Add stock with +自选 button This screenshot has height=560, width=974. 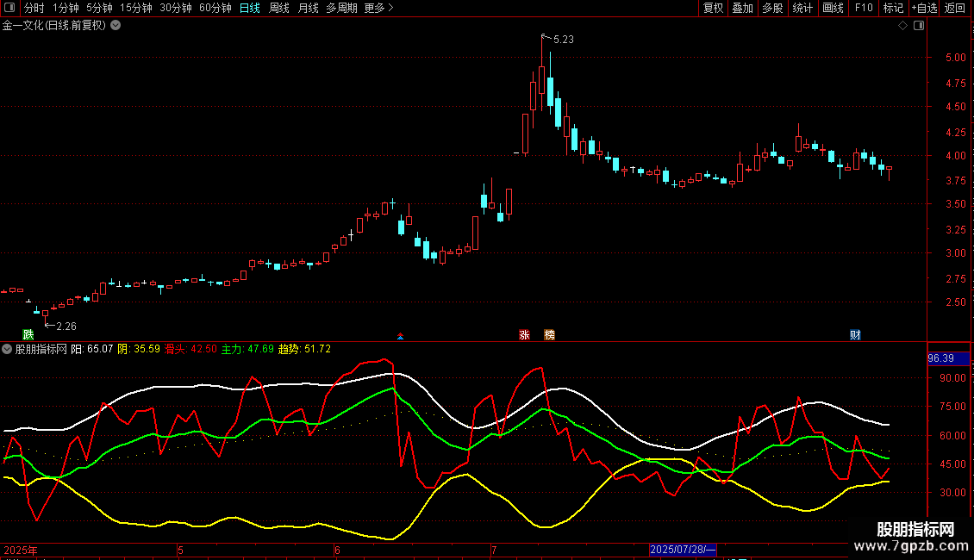[924, 8]
